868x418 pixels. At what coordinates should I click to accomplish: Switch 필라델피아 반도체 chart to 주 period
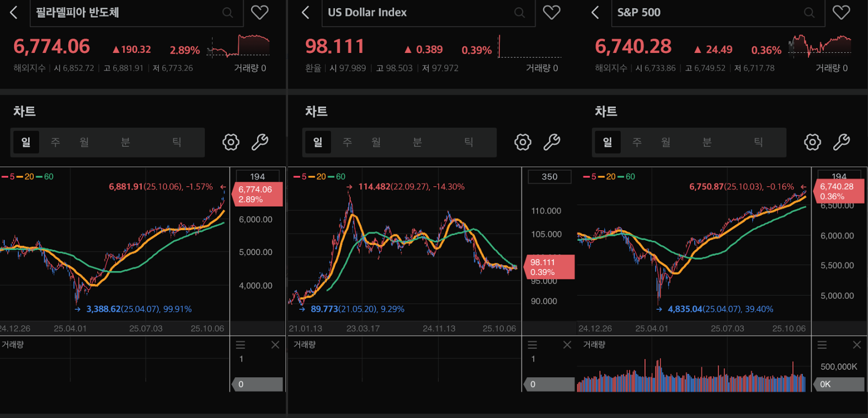(x=55, y=142)
